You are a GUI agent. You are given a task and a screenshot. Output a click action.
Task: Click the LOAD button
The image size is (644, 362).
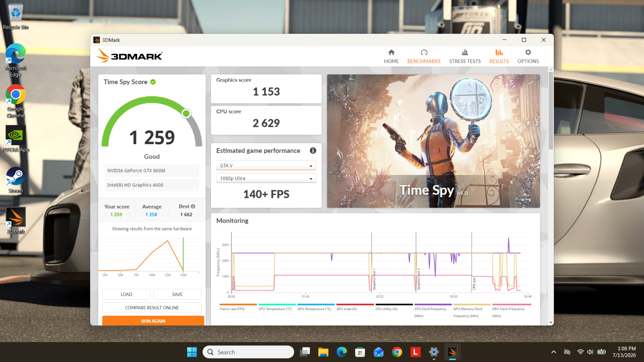tap(126, 294)
